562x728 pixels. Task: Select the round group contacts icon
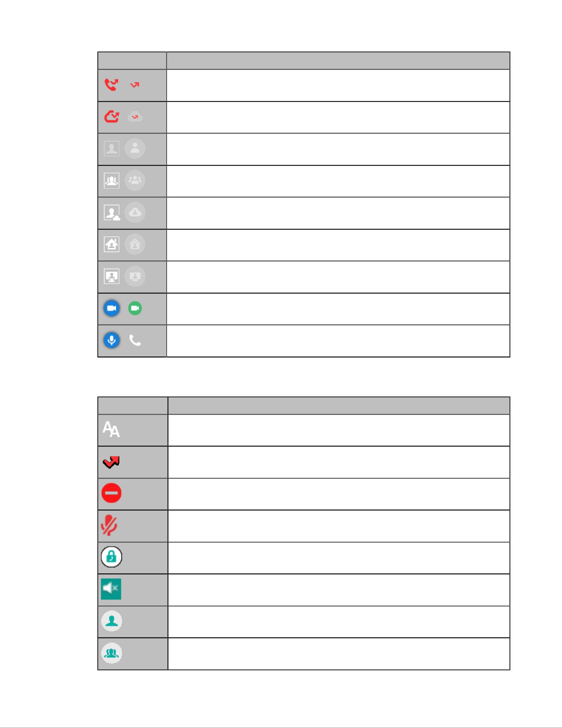135,180
